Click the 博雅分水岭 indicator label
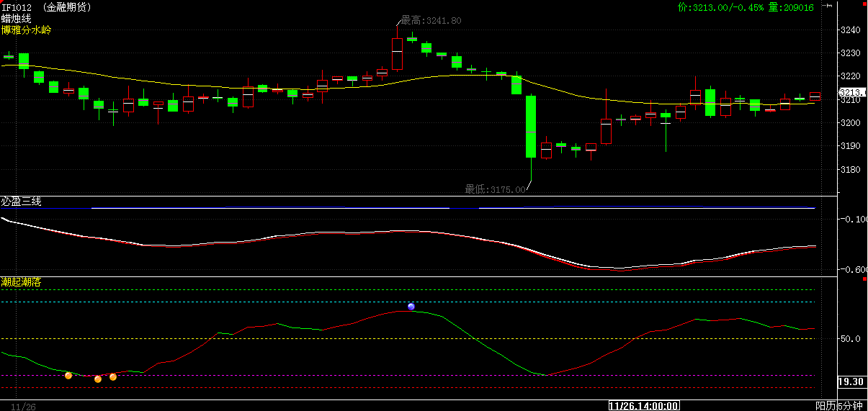The width and height of the screenshot is (868, 411). [x=26, y=30]
